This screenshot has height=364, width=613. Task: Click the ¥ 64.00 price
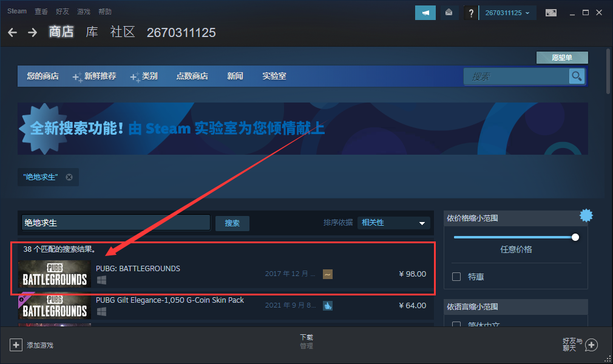click(x=413, y=306)
